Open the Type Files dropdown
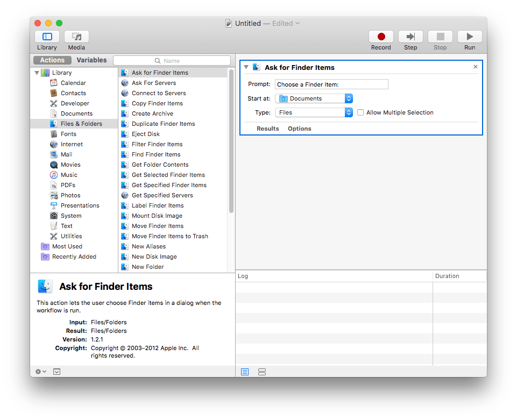Screen dimensions: 517x420 [x=314, y=112]
